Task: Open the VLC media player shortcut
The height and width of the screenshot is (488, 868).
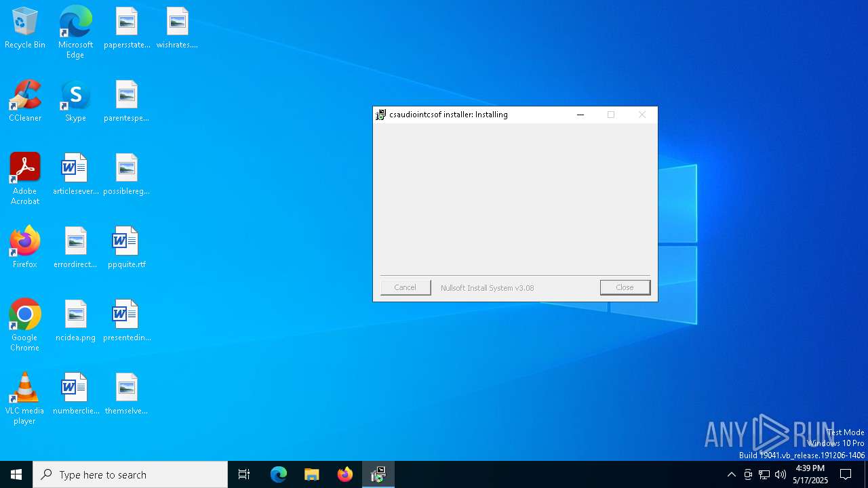Action: 25,399
